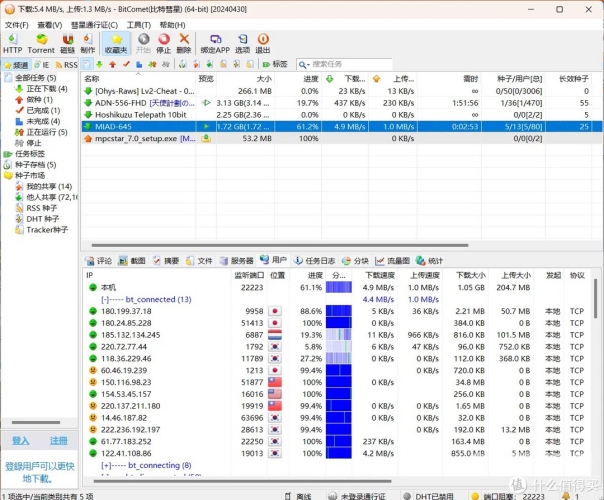Delete the task with the 删除 icon
The height and width of the screenshot is (500, 604).
184,44
